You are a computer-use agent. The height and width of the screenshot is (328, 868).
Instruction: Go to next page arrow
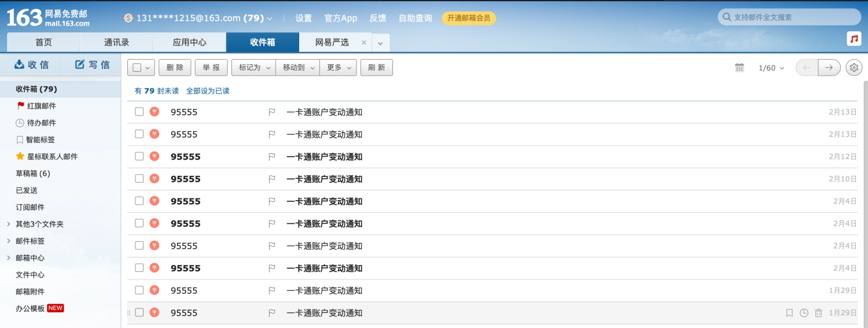point(829,68)
